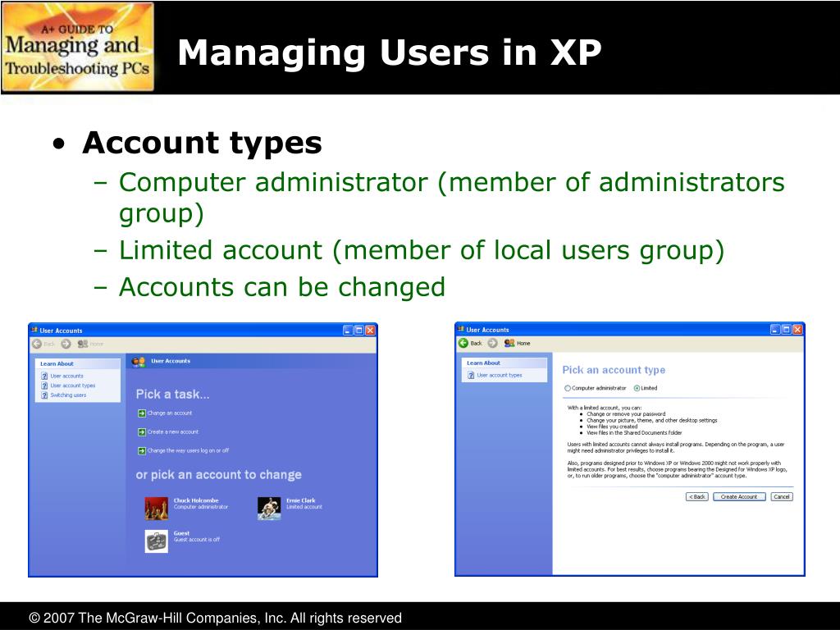Click Home icon in right User Accounts window
This screenshot has height=630, width=840.
(x=509, y=343)
